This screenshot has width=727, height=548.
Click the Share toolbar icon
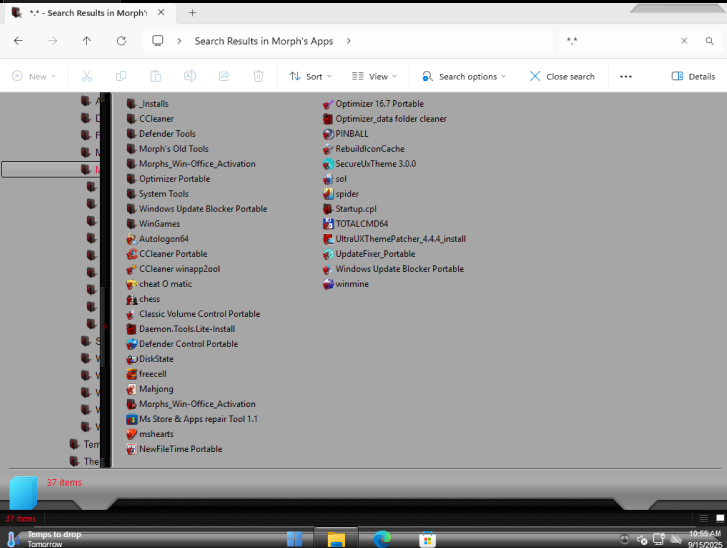(x=224, y=76)
